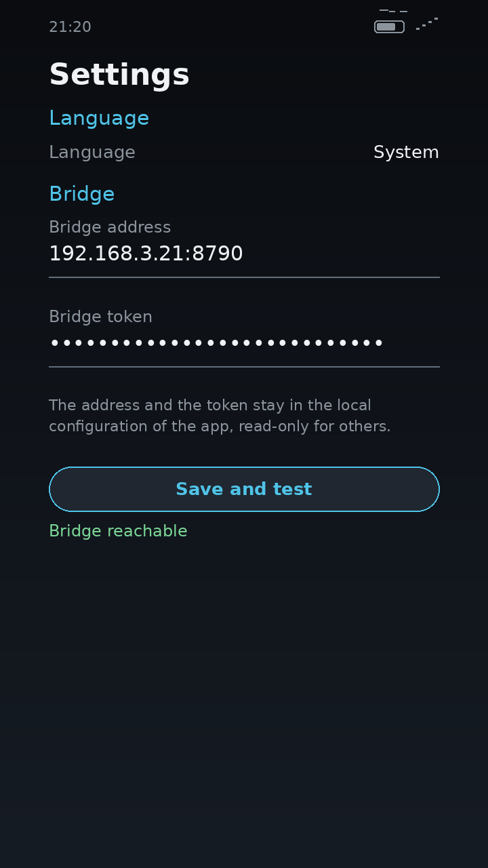
Task: Tap the 21:20 clock in status bar
Action: [x=70, y=27]
